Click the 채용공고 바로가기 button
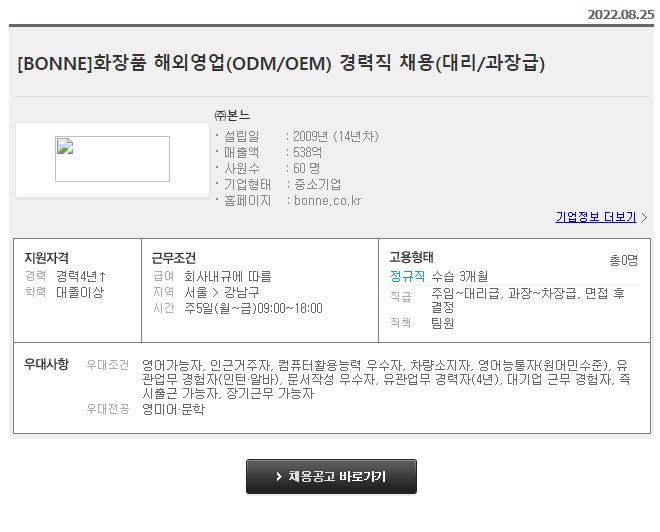 pyautogui.click(x=331, y=476)
